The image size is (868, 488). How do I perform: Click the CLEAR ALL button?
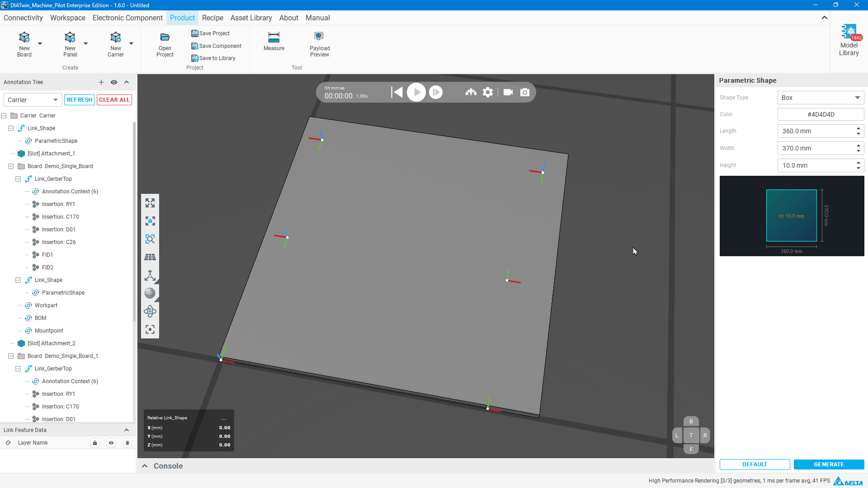[x=114, y=100]
